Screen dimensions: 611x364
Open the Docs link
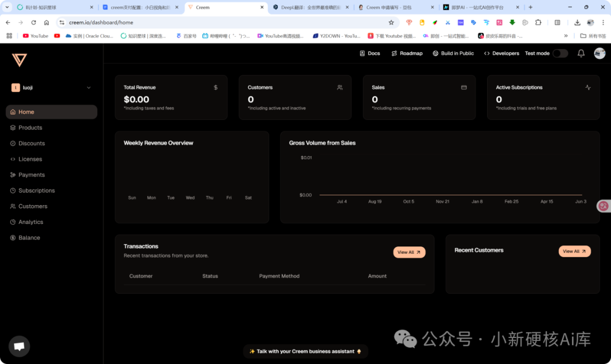[x=369, y=53]
